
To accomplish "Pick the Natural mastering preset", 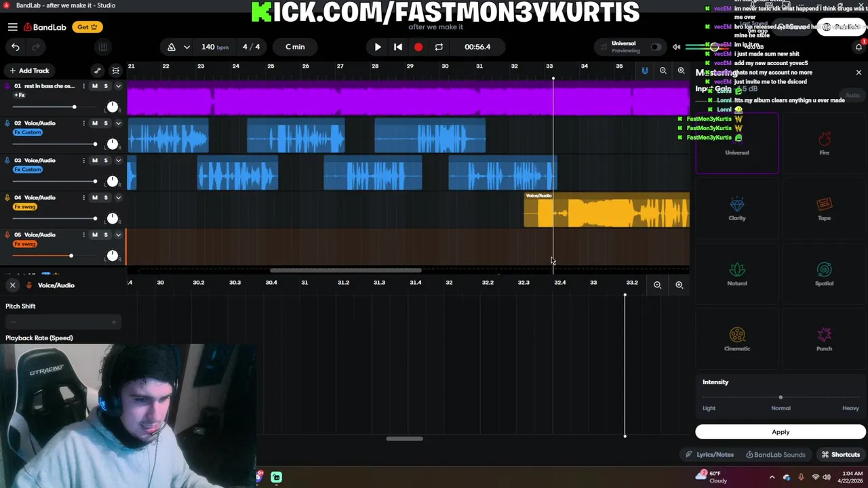I will coord(737,274).
